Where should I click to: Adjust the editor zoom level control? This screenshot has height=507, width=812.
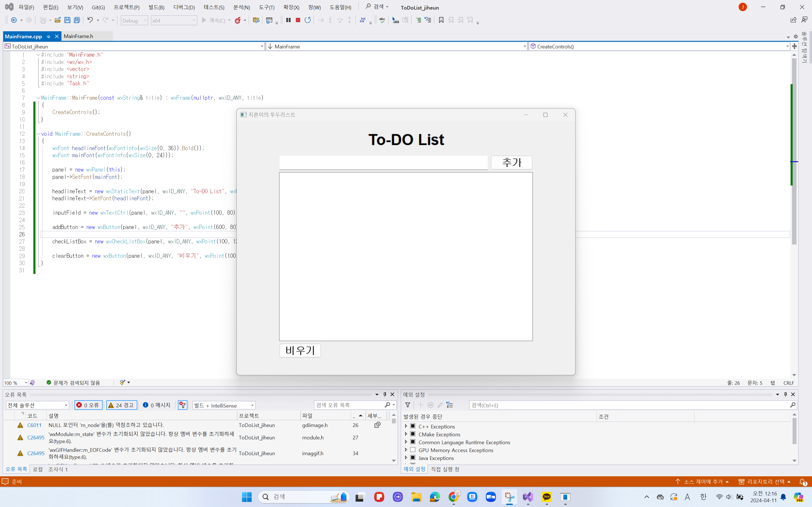click(15, 383)
